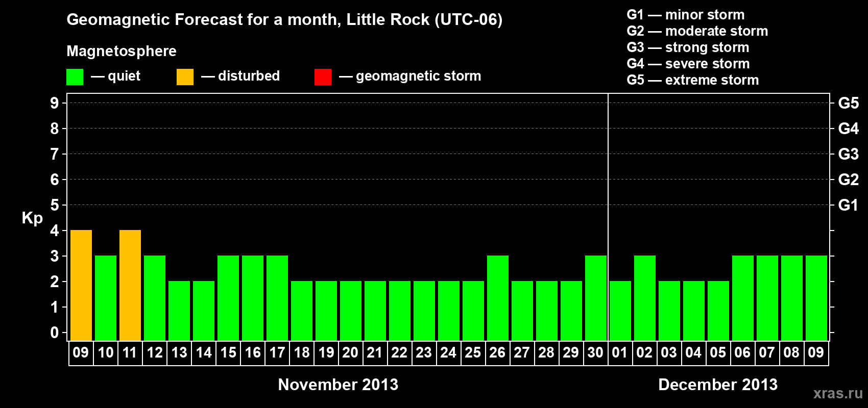Click date label 27 on the axis

[x=522, y=353]
